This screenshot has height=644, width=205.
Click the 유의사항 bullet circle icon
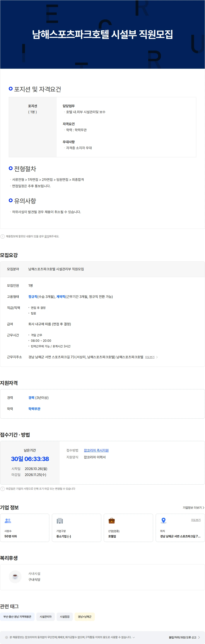(x=10, y=200)
